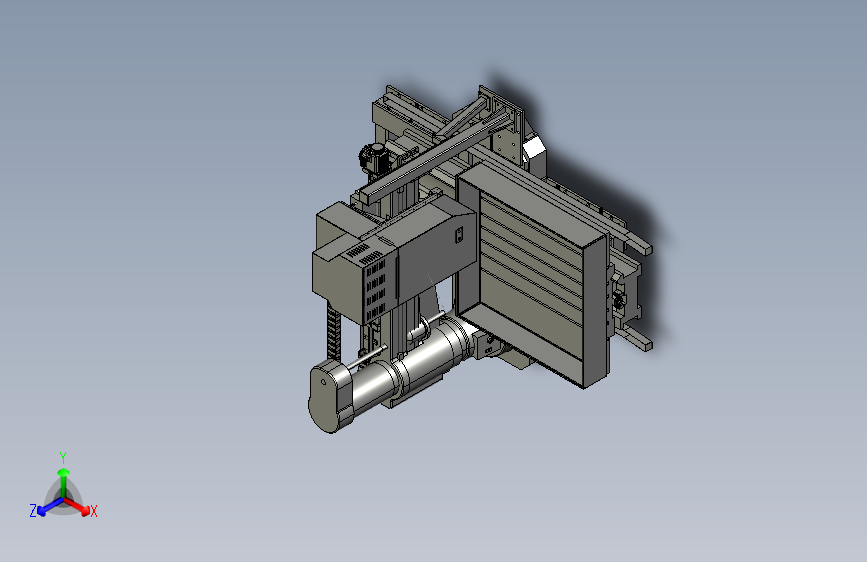Viewport: 867px width, 562px height.
Task: Select the slatted rectangular panel on the model
Action: point(534,277)
